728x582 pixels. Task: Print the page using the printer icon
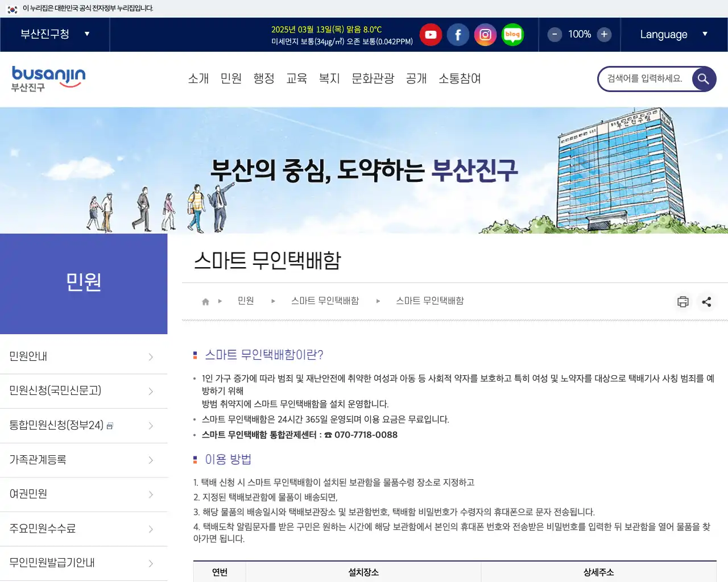(682, 302)
